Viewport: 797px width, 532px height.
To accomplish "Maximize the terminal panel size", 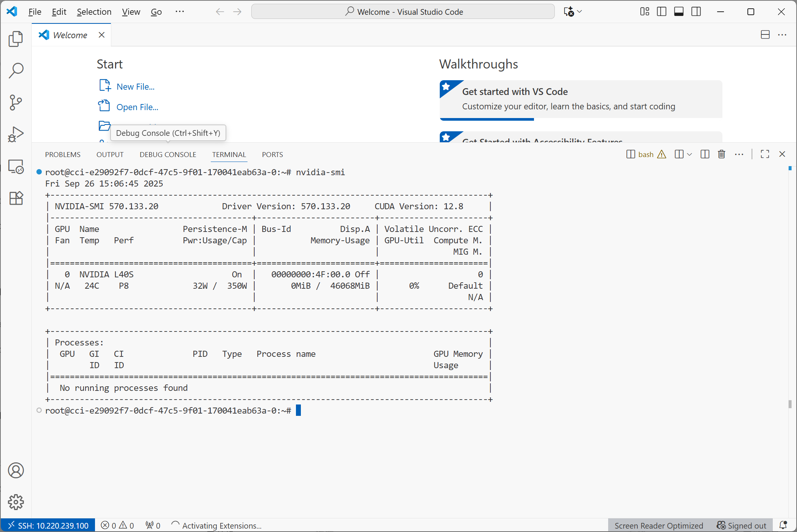I will (x=765, y=154).
